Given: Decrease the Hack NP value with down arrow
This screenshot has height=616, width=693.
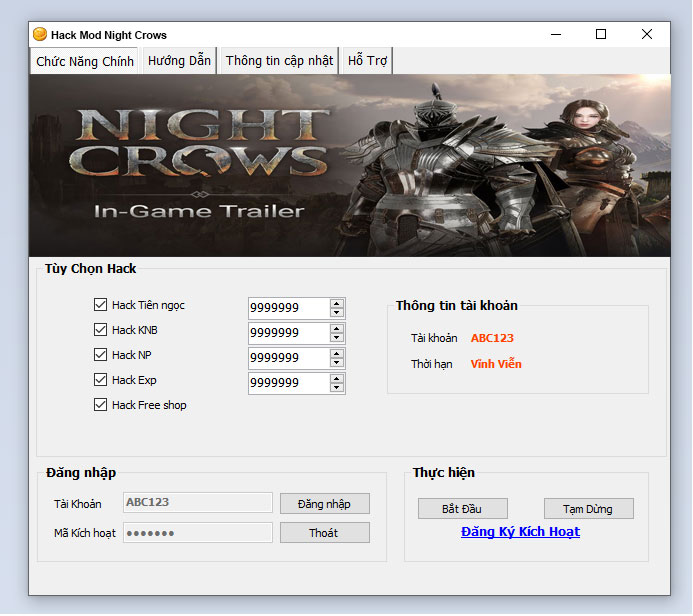Looking at the screenshot, I should [337, 363].
